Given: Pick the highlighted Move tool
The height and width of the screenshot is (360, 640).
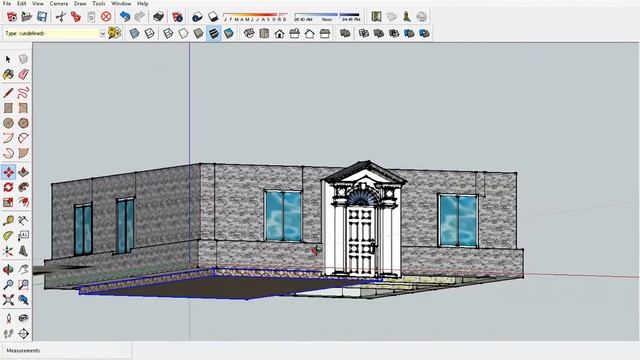Looking at the screenshot, I should pyautogui.click(x=8, y=172).
